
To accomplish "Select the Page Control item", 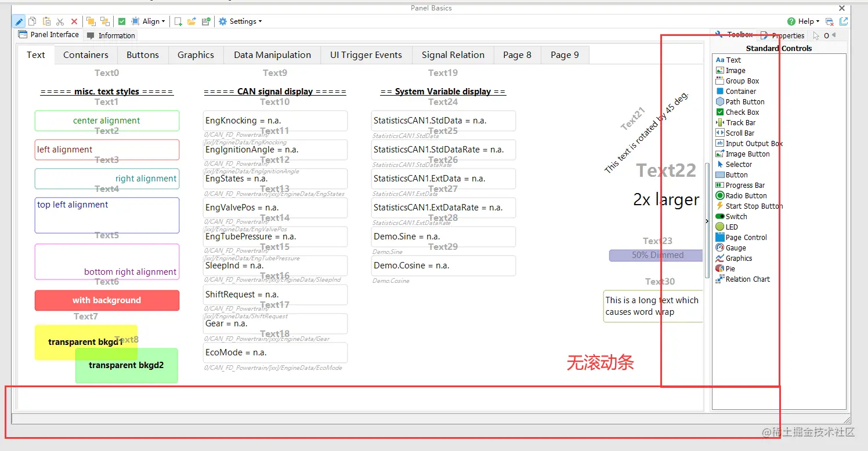I will (742, 237).
